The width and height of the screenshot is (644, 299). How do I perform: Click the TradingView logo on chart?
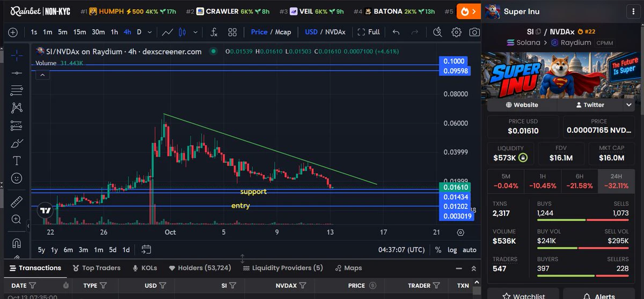pyautogui.click(x=46, y=212)
